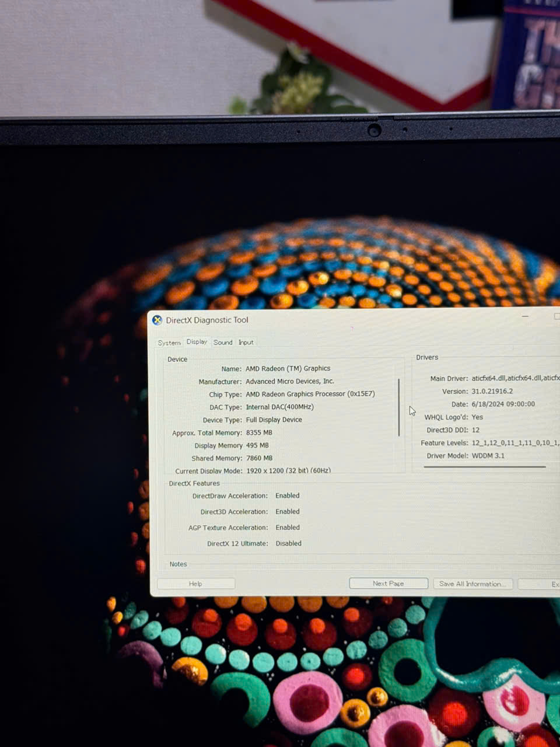Screen dimensions: 560x747
Task: Click the AGP Texture Acceleration Enabled value
Action: [288, 527]
